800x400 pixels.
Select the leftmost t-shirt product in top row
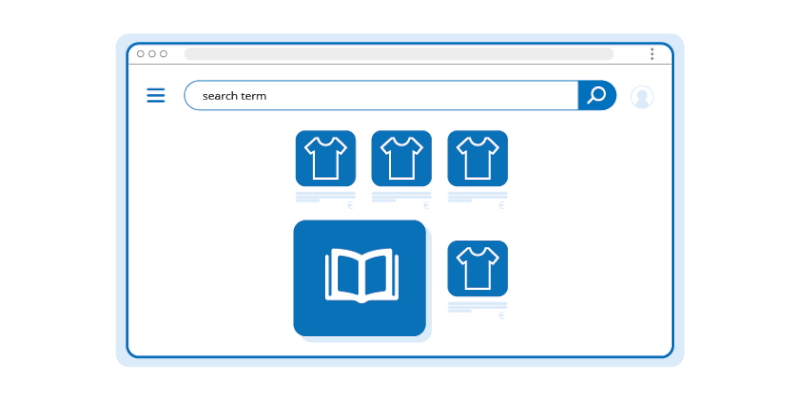(x=326, y=158)
